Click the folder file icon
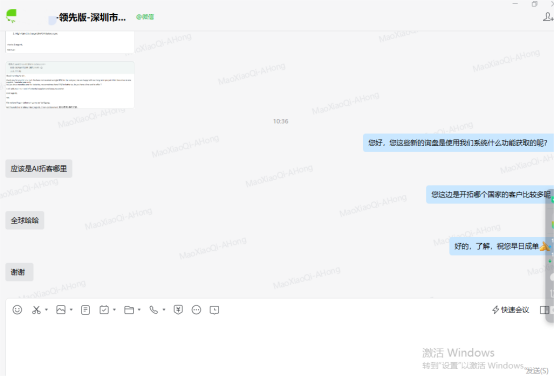 click(129, 310)
